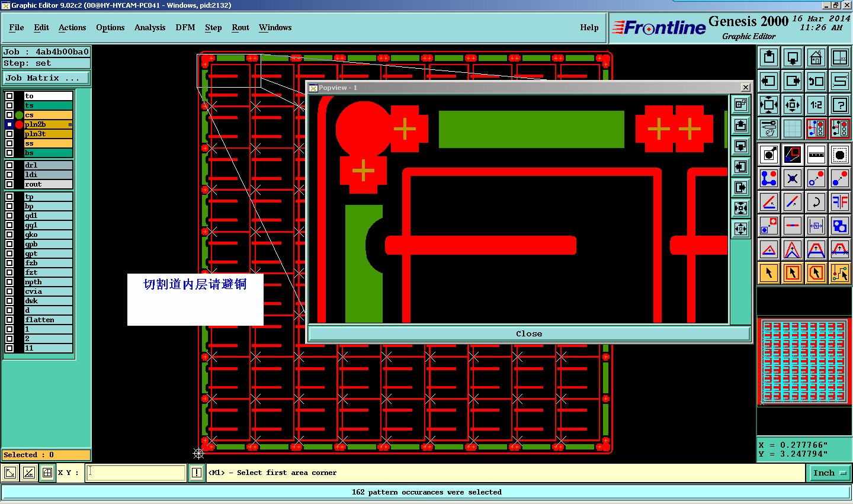
Task: Click the pan left icon in Popview window
Action: pyautogui.click(x=741, y=167)
